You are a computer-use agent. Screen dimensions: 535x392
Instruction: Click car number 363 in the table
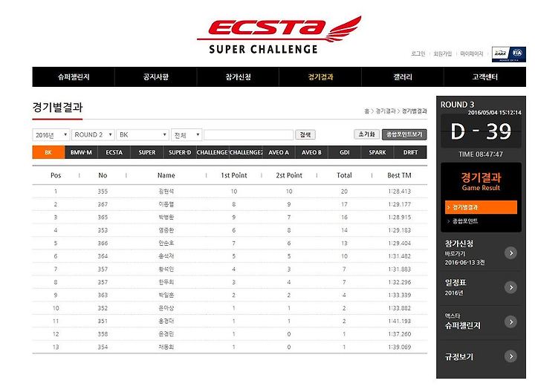103,295
